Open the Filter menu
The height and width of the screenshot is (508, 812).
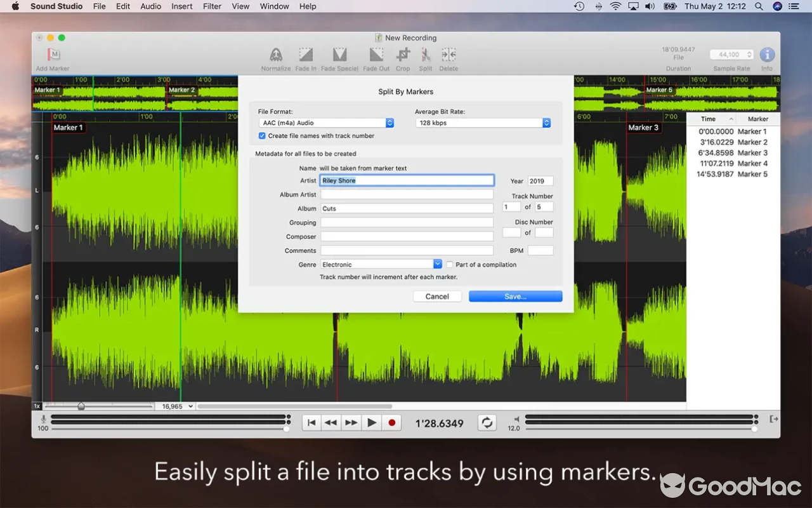tap(212, 6)
